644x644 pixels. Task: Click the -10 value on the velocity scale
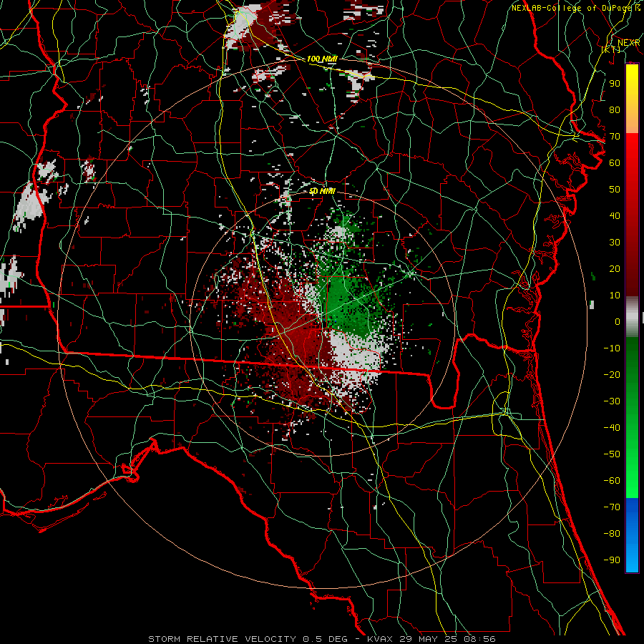click(612, 348)
